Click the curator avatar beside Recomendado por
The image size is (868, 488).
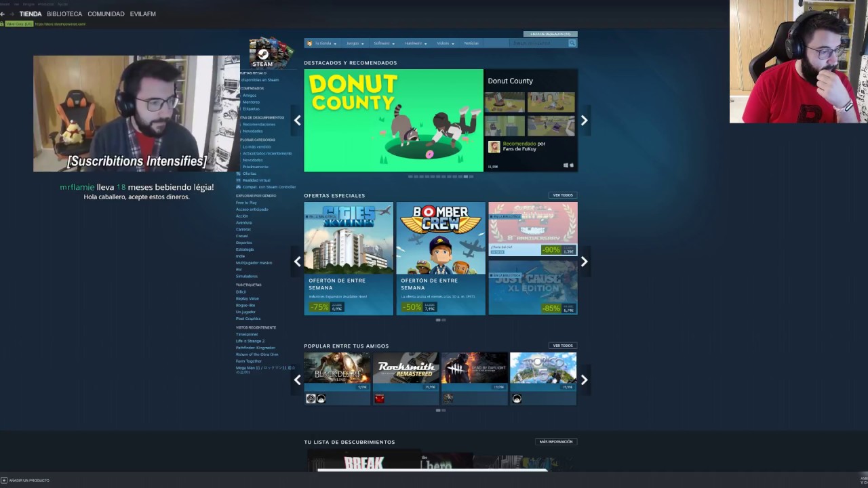tap(494, 146)
